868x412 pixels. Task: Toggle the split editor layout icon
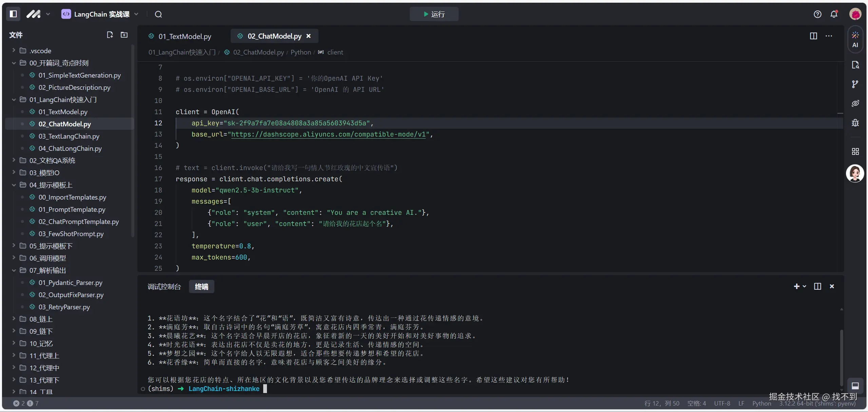coord(813,36)
